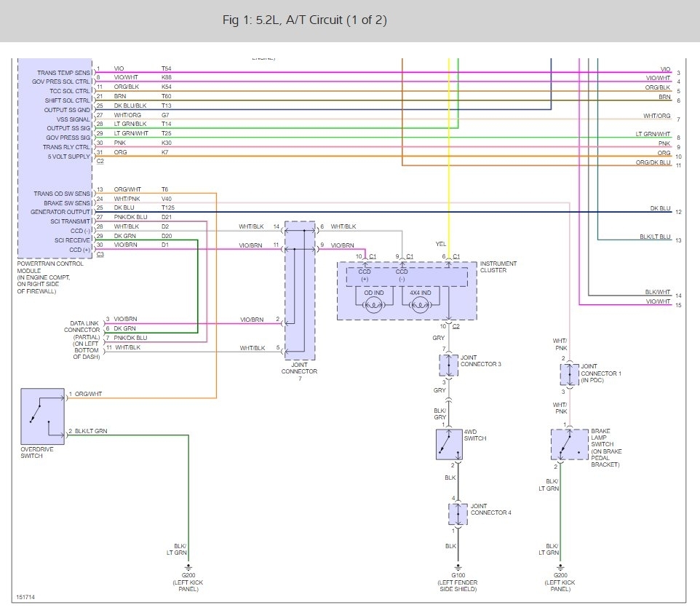Click the Joint Connector 1 box
700x613 pixels.
(569, 374)
